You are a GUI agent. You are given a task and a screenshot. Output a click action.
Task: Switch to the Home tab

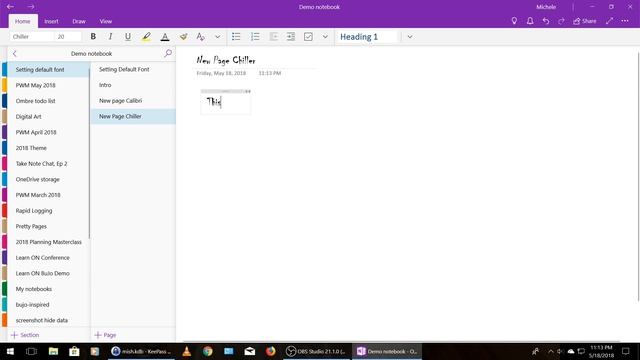(22, 21)
